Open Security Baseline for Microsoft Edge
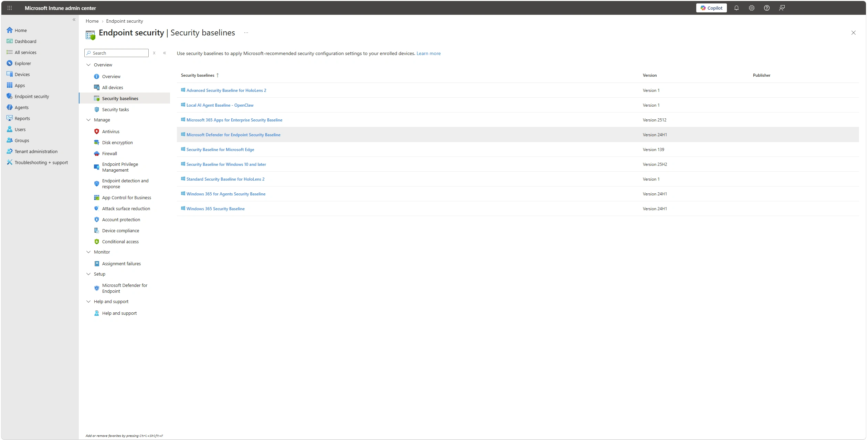Viewport: 868px width, 440px height. pyautogui.click(x=220, y=149)
